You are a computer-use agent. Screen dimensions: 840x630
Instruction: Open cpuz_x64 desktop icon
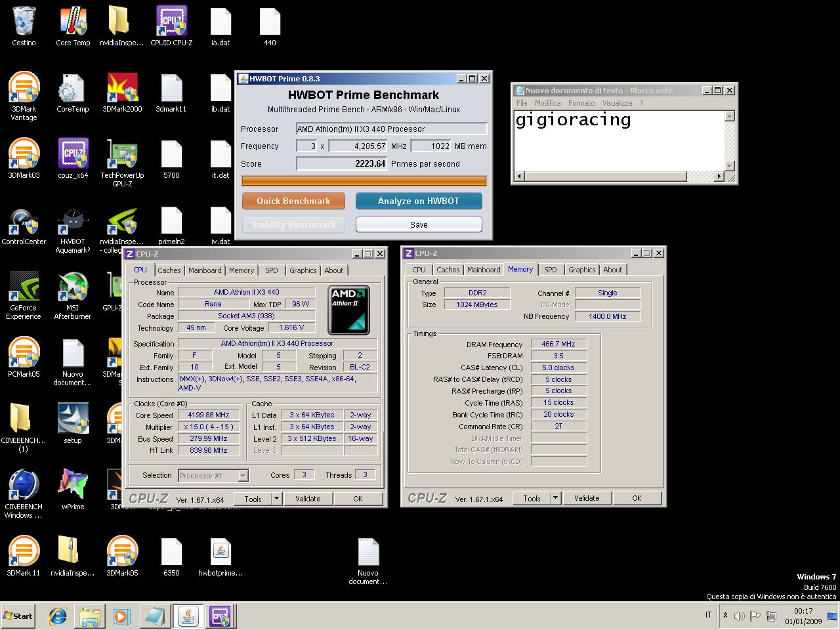coord(73,159)
